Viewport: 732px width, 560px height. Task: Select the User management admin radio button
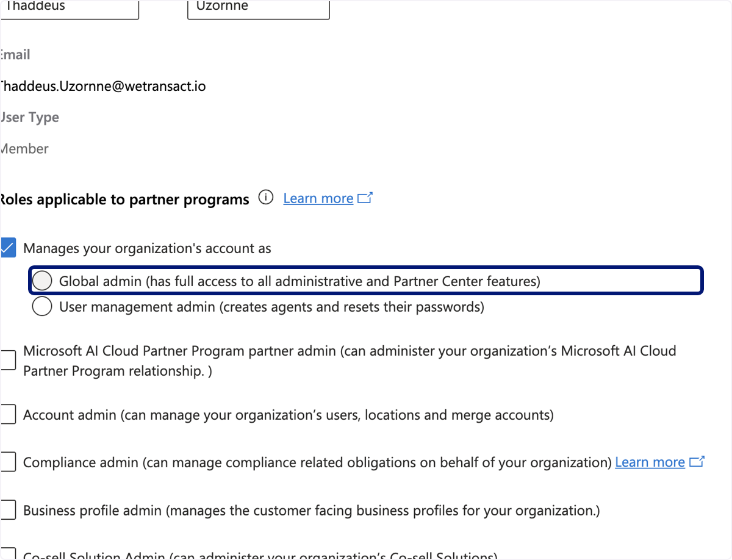click(x=42, y=306)
